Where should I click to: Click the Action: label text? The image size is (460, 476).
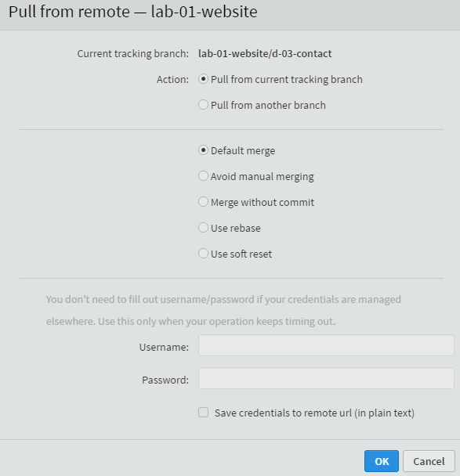tap(172, 80)
